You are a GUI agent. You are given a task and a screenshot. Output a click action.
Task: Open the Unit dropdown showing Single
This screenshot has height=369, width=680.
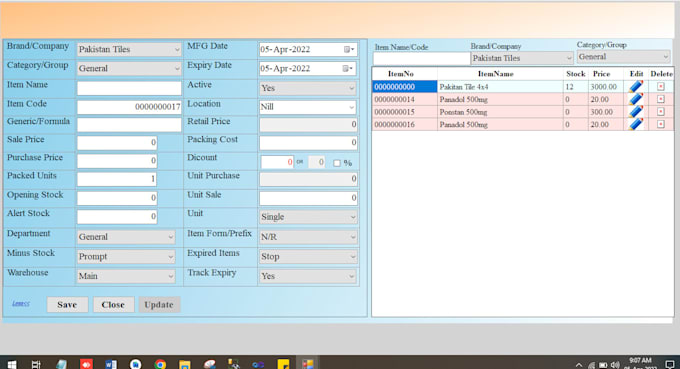click(308, 217)
